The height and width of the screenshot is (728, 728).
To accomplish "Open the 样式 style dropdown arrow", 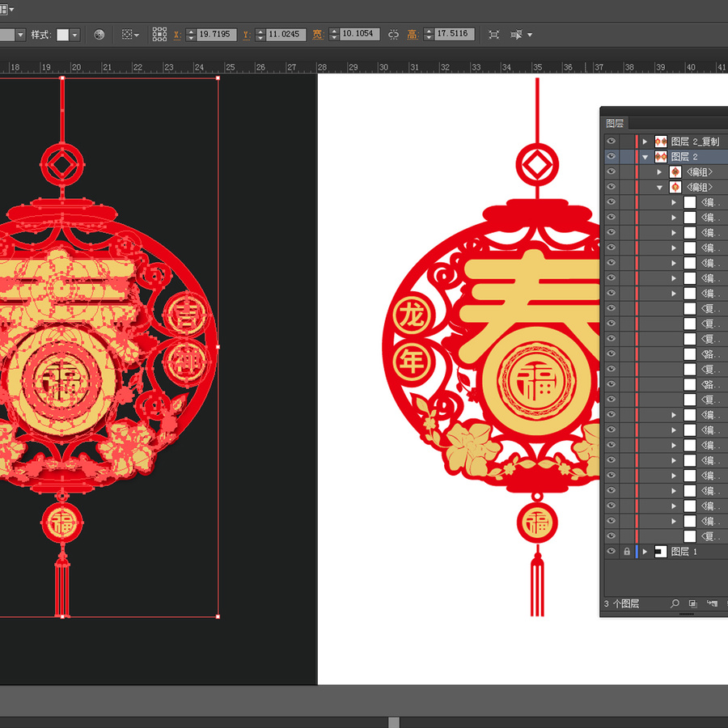I will [x=74, y=35].
